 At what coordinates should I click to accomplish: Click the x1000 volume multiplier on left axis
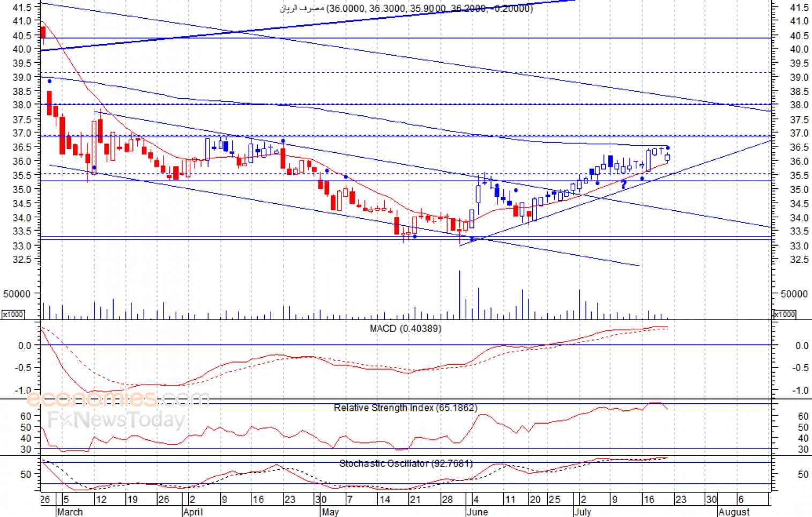click(x=13, y=314)
